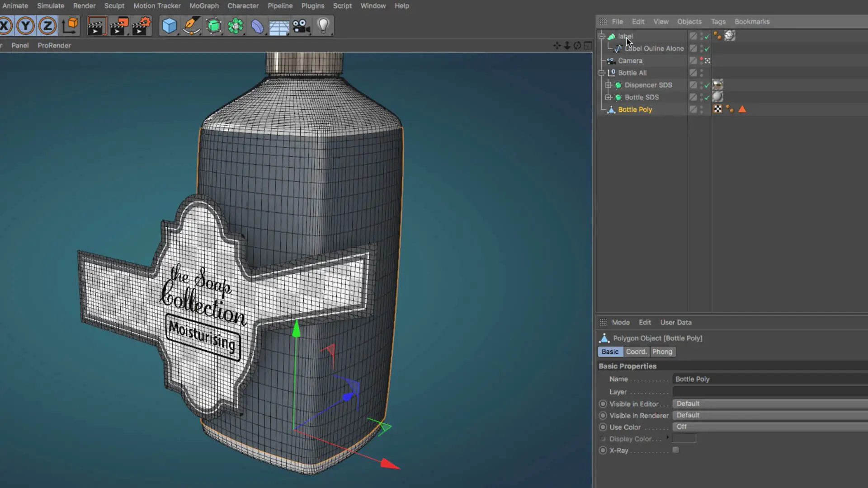
Task: Click toggle active view icon
Action: click(x=588, y=46)
